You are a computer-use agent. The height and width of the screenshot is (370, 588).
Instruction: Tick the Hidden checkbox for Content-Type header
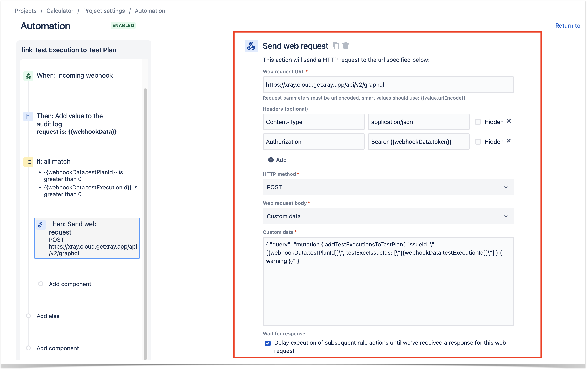click(x=478, y=122)
